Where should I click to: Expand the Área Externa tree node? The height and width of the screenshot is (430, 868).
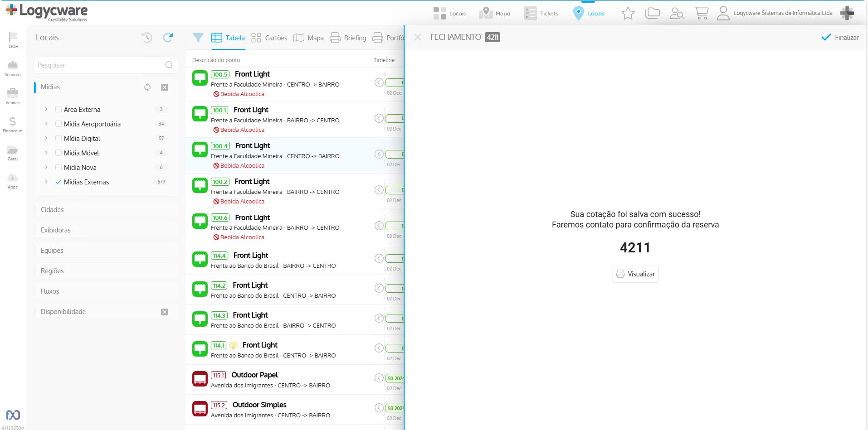coord(46,109)
